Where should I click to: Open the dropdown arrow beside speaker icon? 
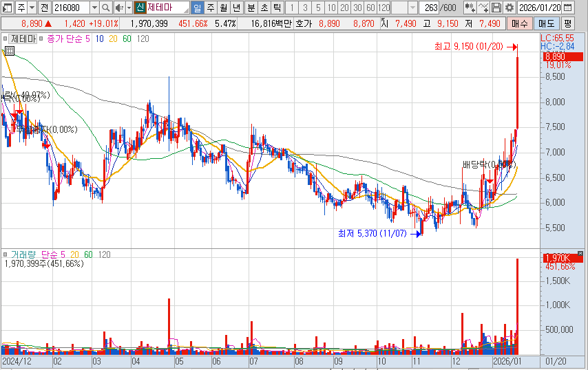point(129,7)
